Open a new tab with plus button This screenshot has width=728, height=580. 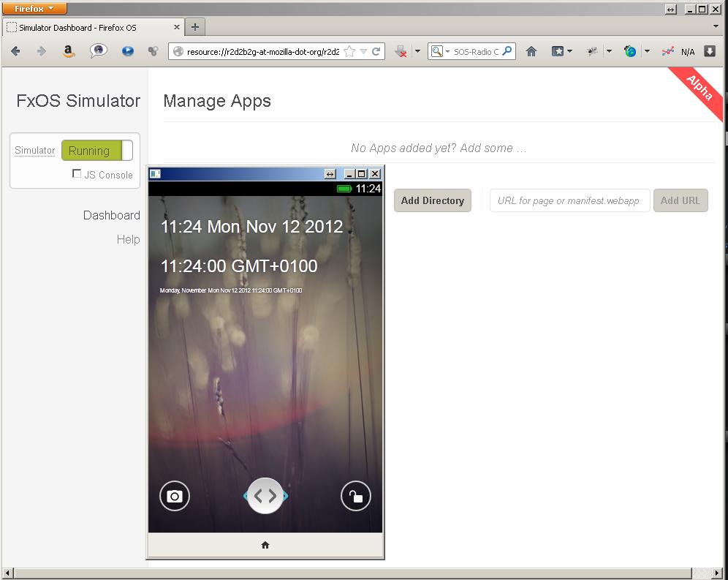(195, 28)
